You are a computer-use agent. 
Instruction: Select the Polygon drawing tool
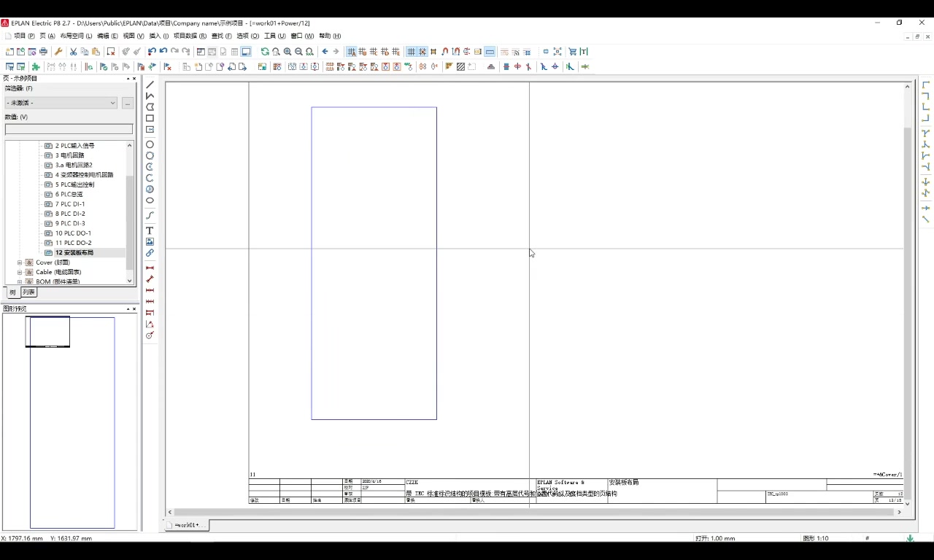point(150,106)
